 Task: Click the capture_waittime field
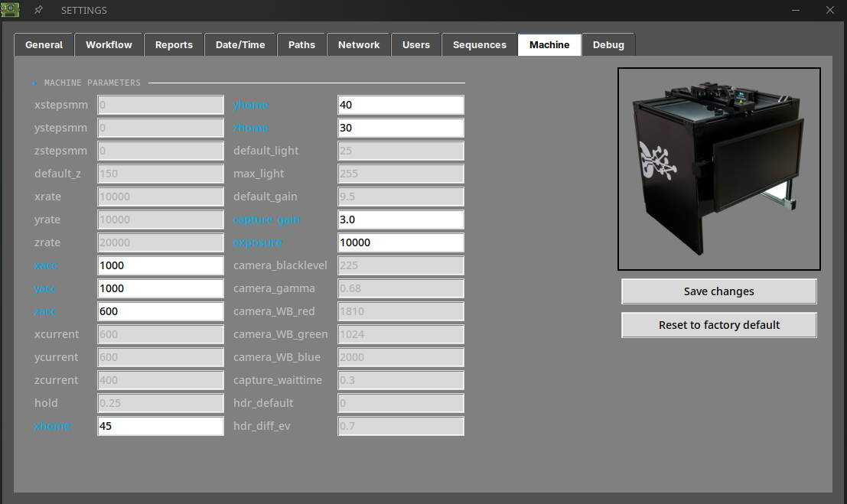[x=401, y=380]
